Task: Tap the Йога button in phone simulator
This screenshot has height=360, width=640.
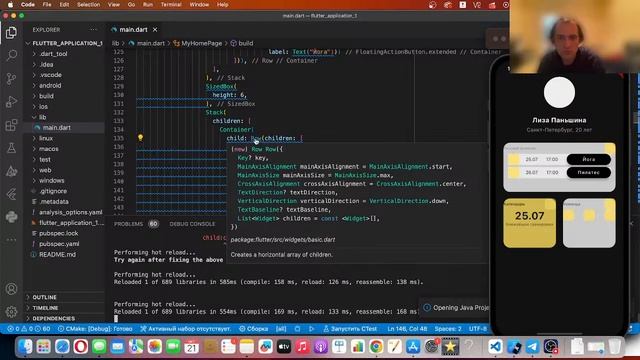Action: (589, 159)
